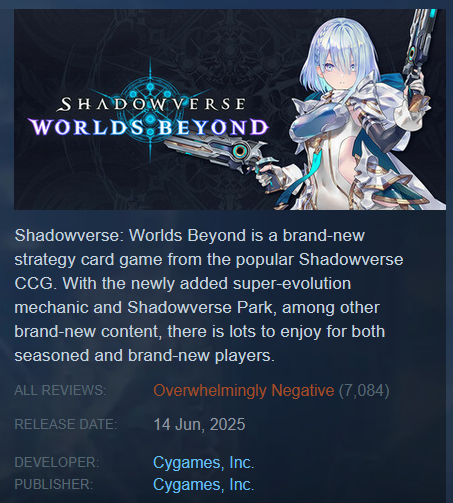Click the PUBLISHER label
The height and width of the screenshot is (503, 453).
coord(54,484)
